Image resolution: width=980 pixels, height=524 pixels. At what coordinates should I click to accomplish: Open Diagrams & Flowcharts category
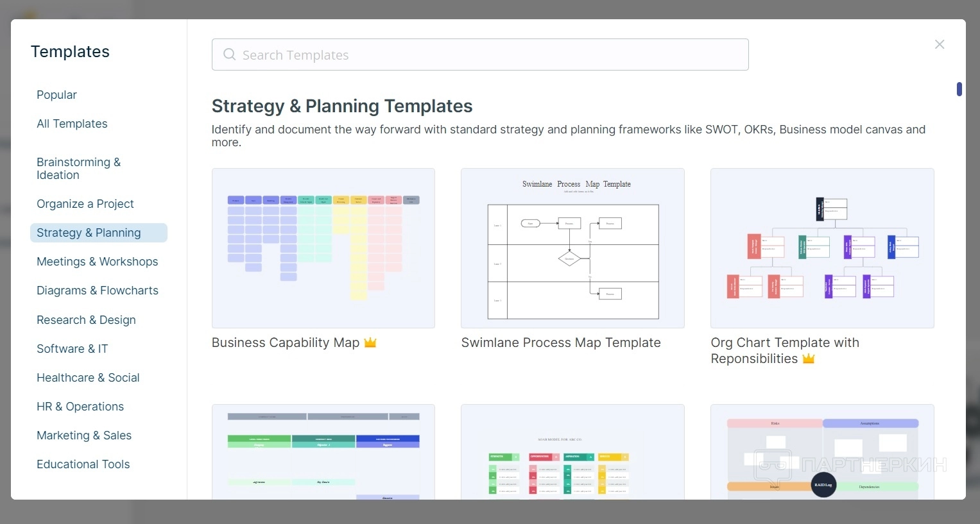coord(98,291)
